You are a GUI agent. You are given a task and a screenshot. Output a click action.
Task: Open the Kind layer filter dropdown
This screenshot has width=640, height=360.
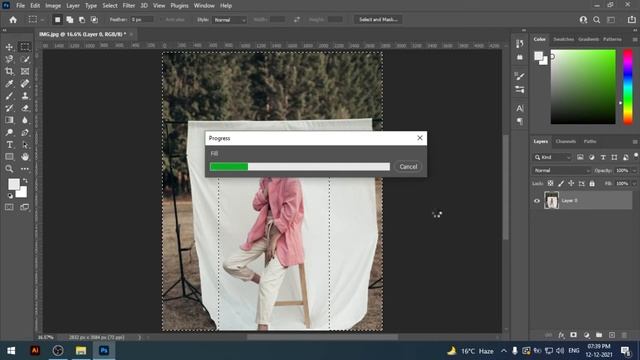[553, 157]
